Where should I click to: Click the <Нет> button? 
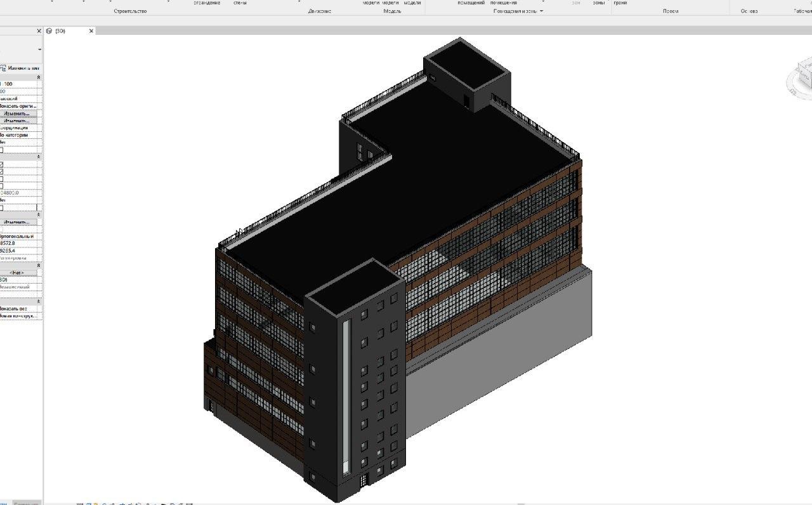click(x=18, y=273)
